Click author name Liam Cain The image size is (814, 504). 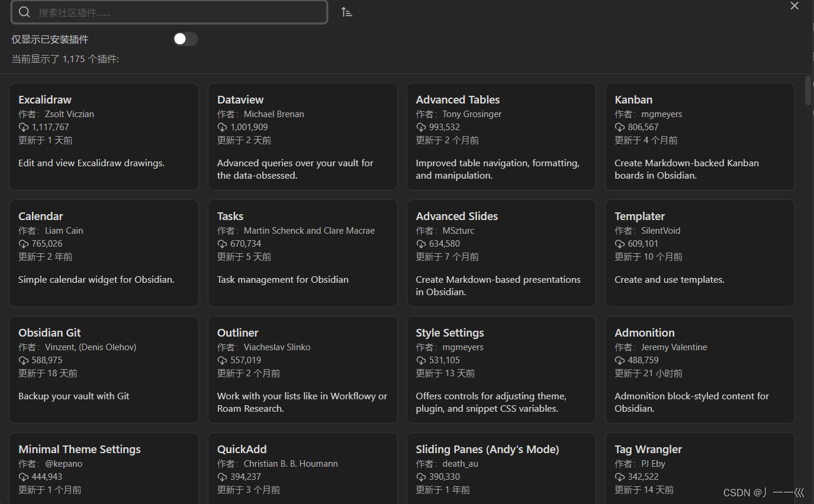pyautogui.click(x=64, y=231)
